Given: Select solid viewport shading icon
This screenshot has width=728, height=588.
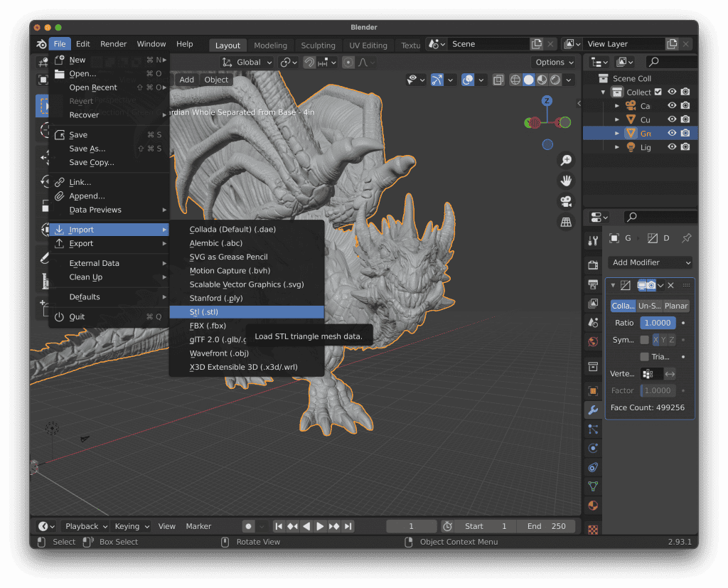Looking at the screenshot, I should (x=529, y=80).
